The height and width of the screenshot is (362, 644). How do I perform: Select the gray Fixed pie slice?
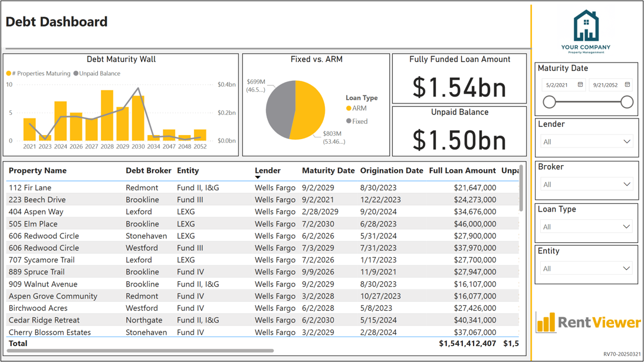[280, 108]
